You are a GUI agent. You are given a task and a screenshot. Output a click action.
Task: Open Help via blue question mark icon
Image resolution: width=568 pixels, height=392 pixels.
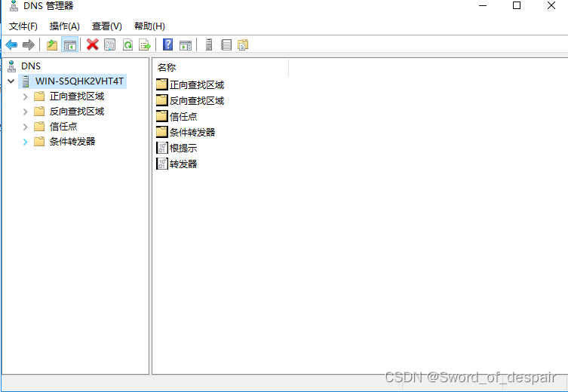pyautogui.click(x=167, y=44)
